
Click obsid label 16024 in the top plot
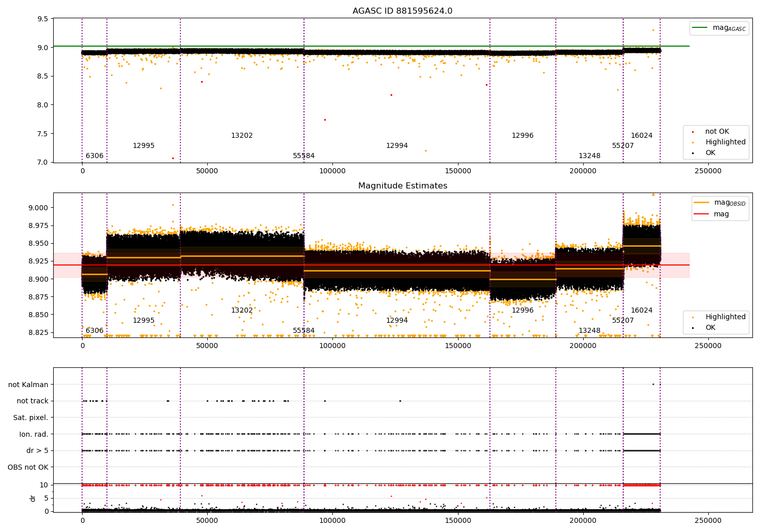tap(641, 136)
